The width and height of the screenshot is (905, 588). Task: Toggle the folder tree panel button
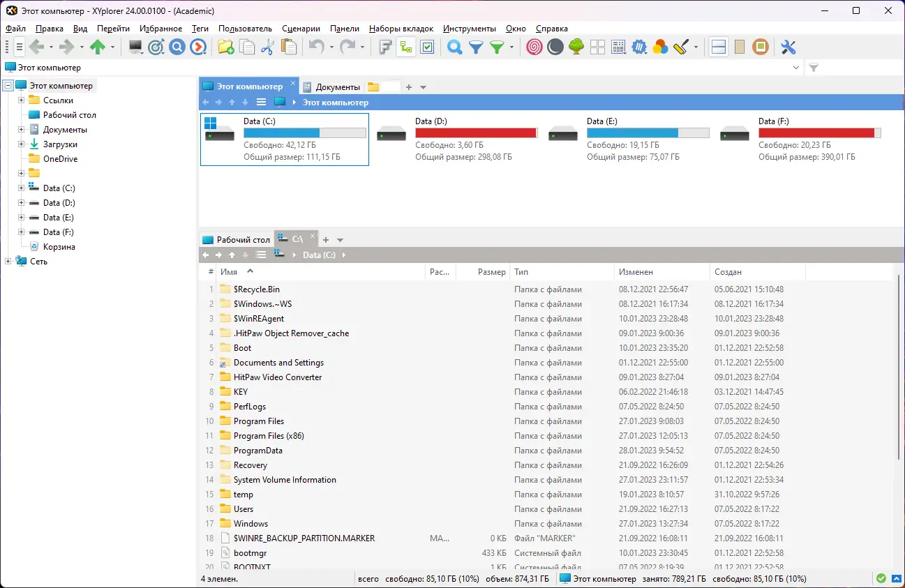click(x=406, y=47)
